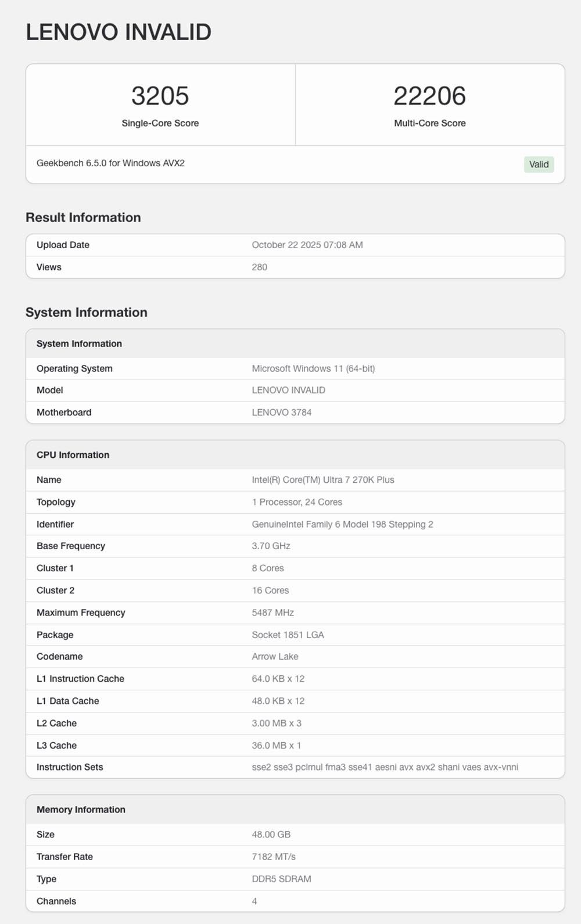Click the Geekbench 6.5.0 for Windows AVX2 text
The height and width of the screenshot is (924, 581).
click(x=110, y=163)
